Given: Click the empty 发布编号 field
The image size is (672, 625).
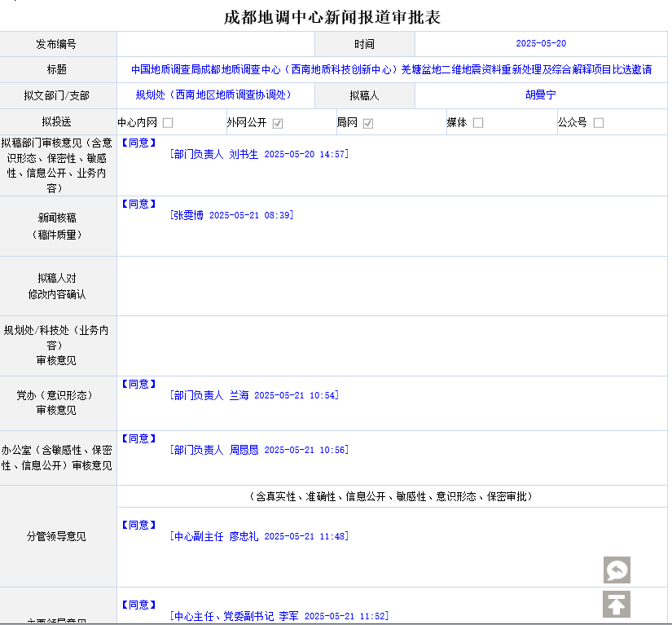Looking at the screenshot, I should (215, 44).
